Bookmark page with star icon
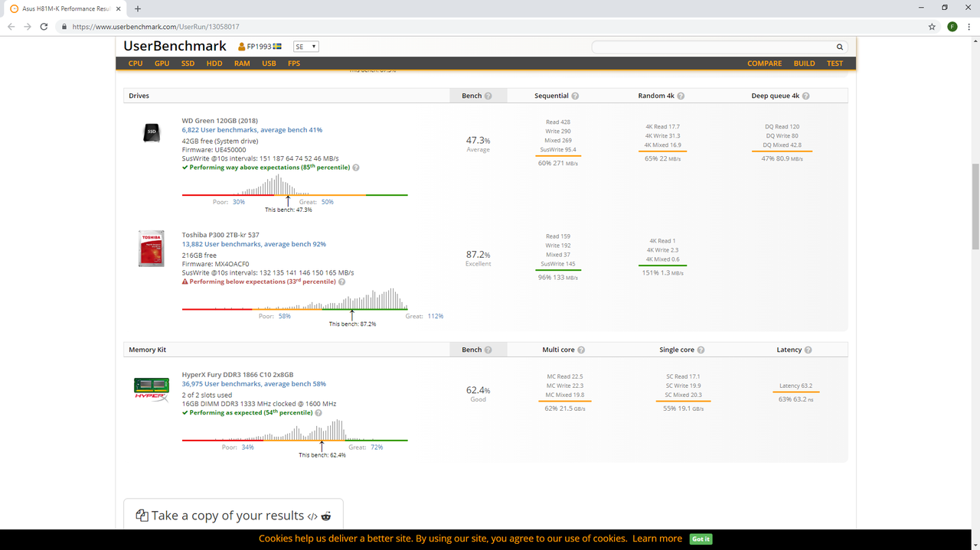 pyautogui.click(x=932, y=26)
